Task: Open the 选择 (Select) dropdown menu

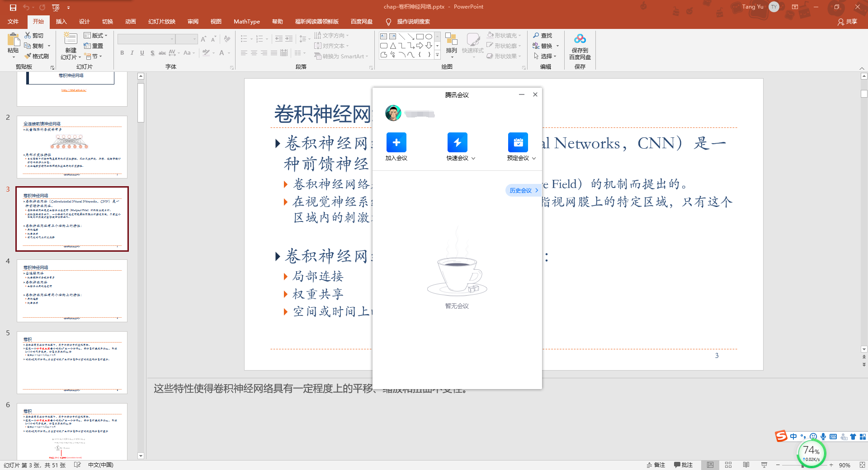Action: [546, 56]
